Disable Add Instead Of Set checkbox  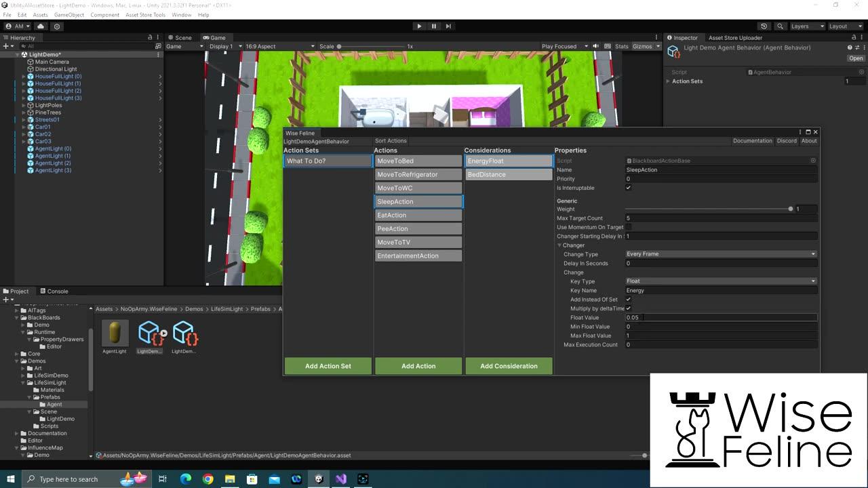click(x=628, y=299)
